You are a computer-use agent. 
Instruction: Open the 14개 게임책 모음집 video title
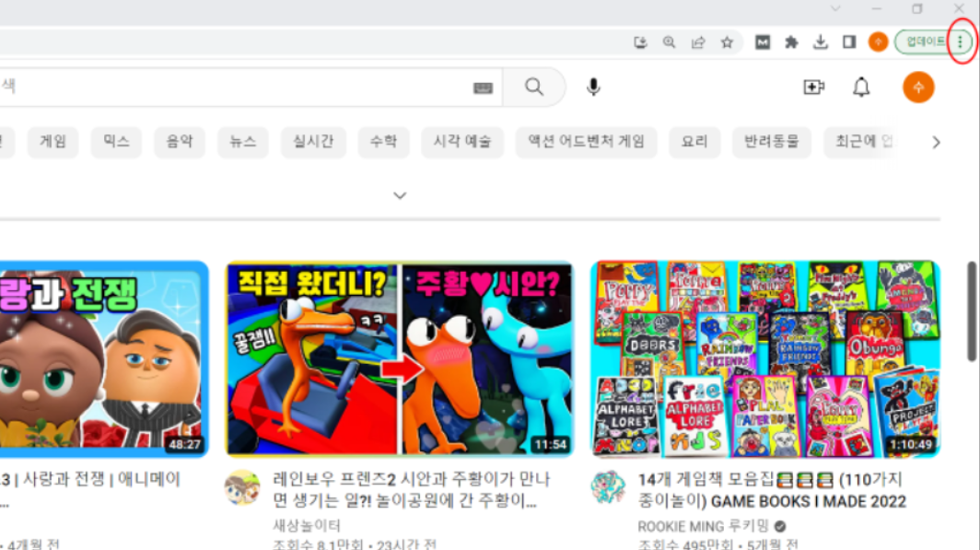click(773, 491)
